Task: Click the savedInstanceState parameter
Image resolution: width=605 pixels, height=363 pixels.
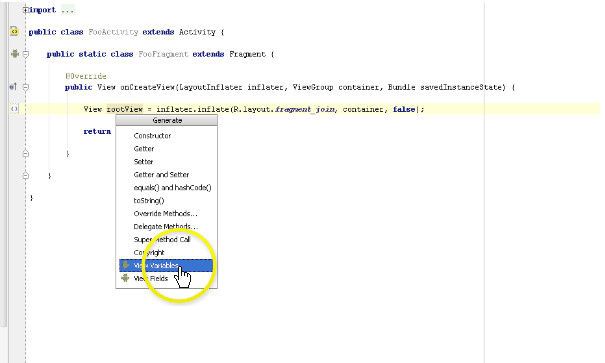Action: coord(463,87)
